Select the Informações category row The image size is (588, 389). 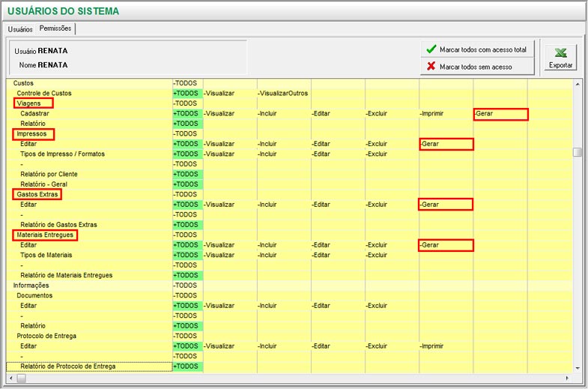pos(89,286)
